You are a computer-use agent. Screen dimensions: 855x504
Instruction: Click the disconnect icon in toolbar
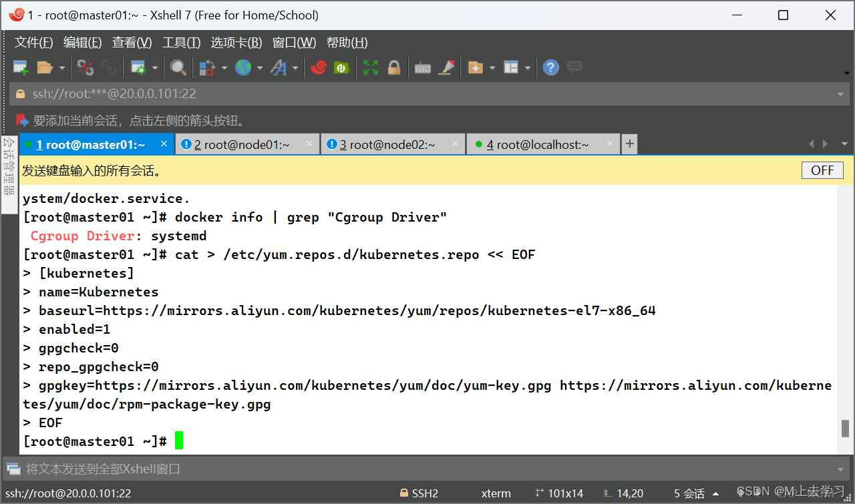click(85, 67)
